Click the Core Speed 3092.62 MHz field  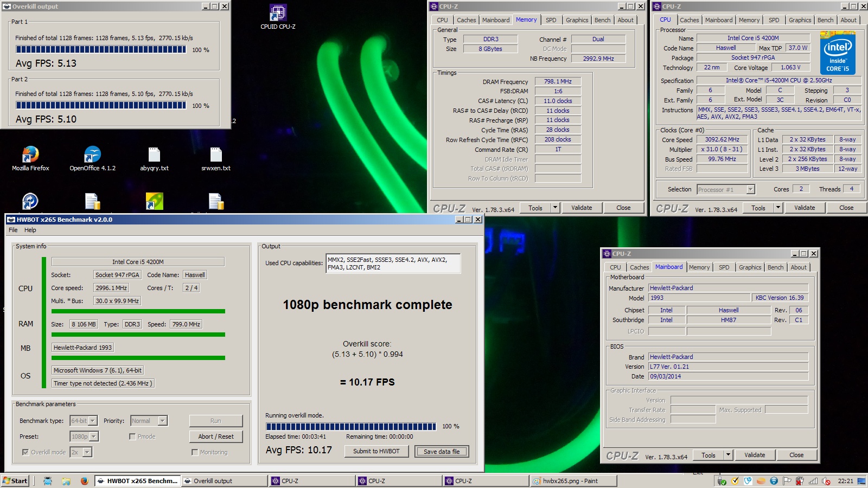tap(722, 139)
